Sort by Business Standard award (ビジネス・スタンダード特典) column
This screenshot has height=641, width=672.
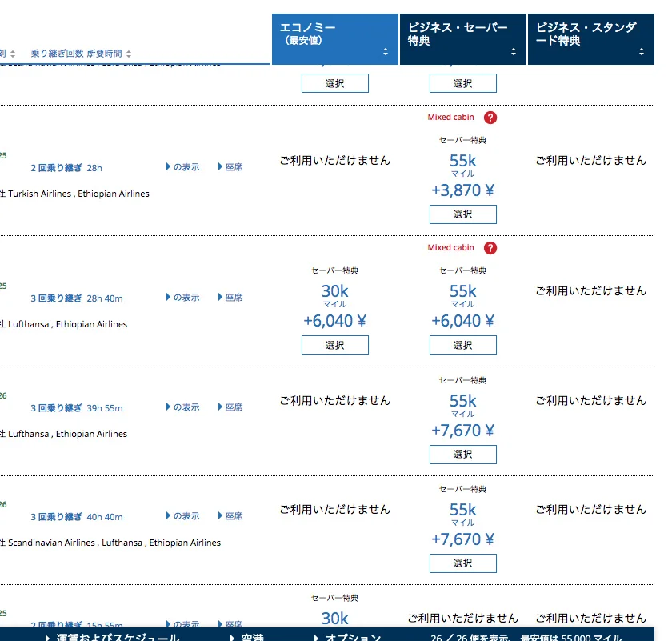pyautogui.click(x=590, y=39)
